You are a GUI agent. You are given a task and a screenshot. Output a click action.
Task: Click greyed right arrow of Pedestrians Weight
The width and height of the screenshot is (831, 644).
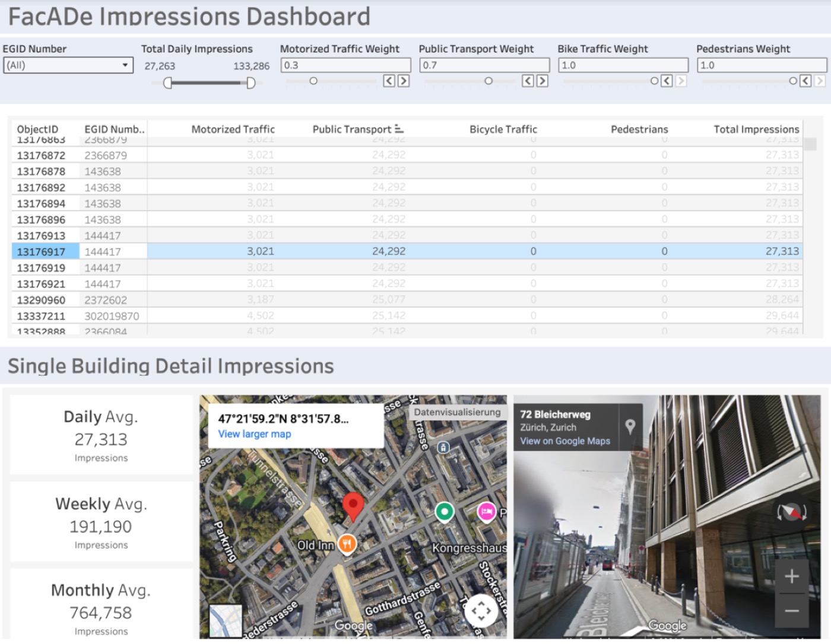pyautogui.click(x=820, y=81)
